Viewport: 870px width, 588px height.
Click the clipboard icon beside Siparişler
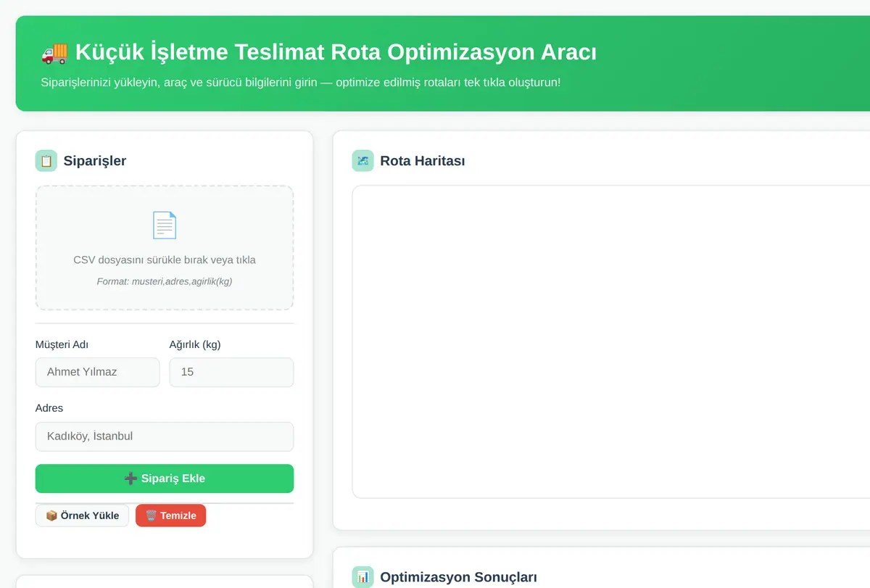[46, 161]
